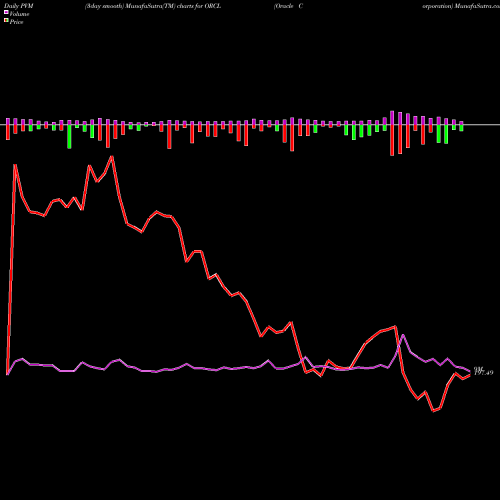
Task: Select the 'Price' legend label
Action: [x=16, y=22]
